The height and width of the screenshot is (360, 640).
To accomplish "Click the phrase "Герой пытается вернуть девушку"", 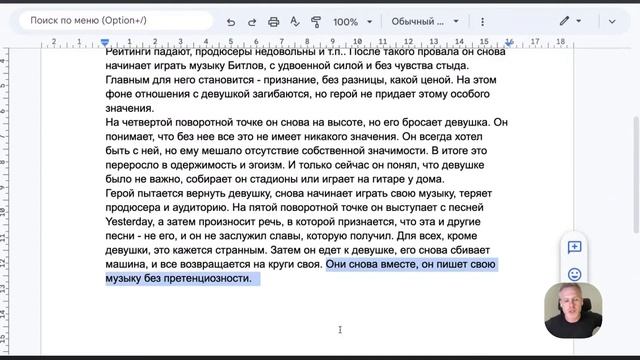I will [x=189, y=193].
